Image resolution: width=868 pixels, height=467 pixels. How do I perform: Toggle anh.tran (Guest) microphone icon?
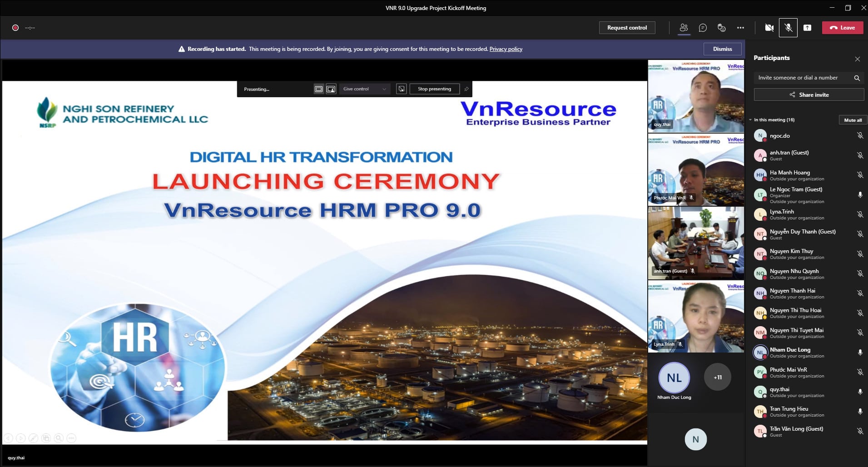tap(860, 155)
